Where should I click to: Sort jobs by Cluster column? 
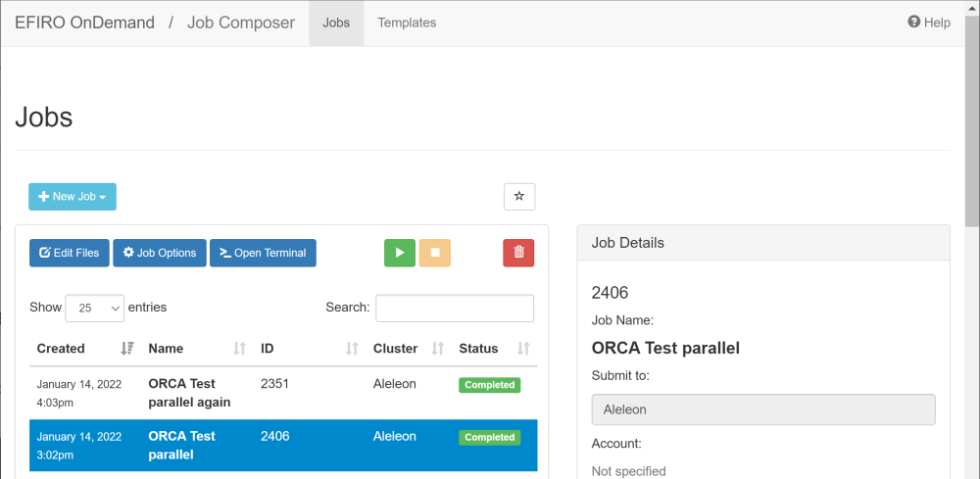pos(437,349)
